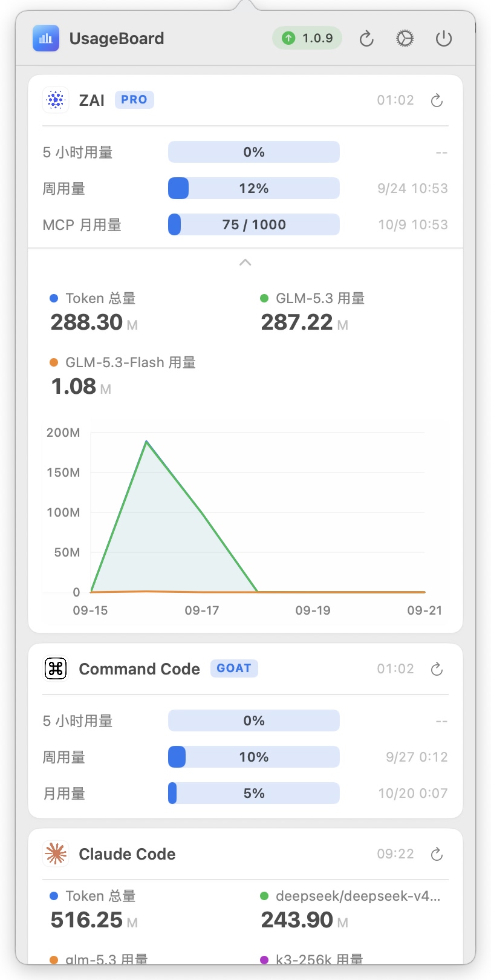This screenshot has height=980, width=491.
Task: Click the 1.0.9 update version badge
Action: click(x=307, y=38)
